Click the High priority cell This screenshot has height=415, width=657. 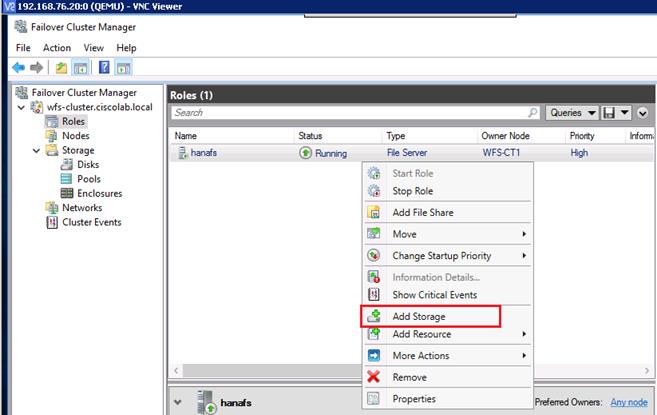[579, 153]
